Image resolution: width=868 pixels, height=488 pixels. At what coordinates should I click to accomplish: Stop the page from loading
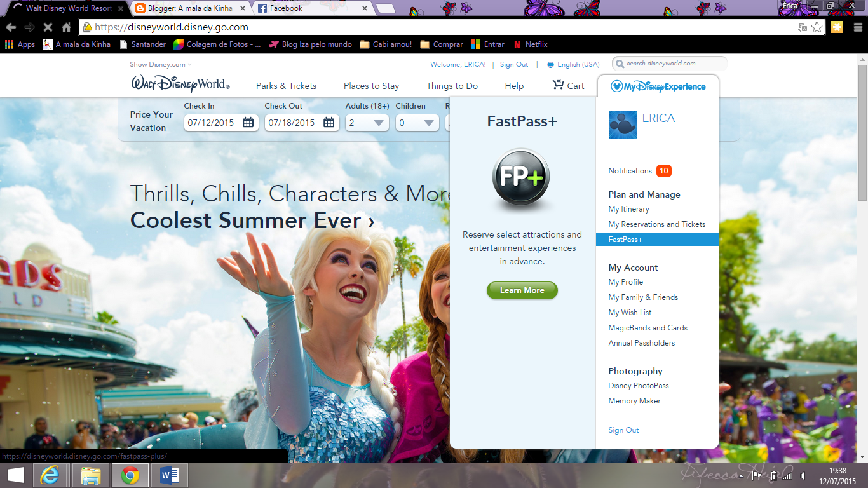[48, 27]
